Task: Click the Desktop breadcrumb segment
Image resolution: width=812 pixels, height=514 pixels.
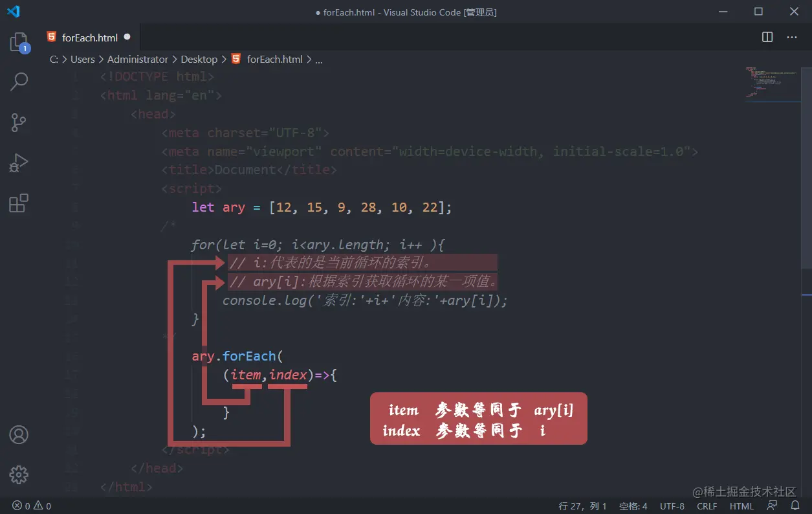Action: [199, 59]
